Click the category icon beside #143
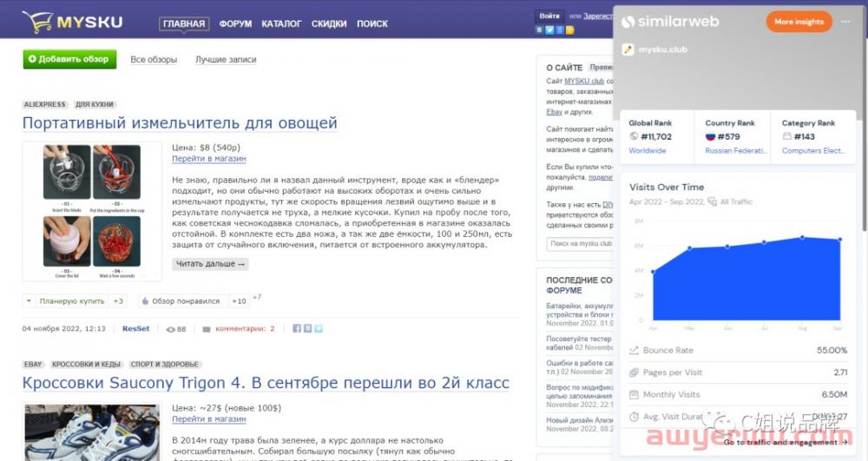 [786, 136]
